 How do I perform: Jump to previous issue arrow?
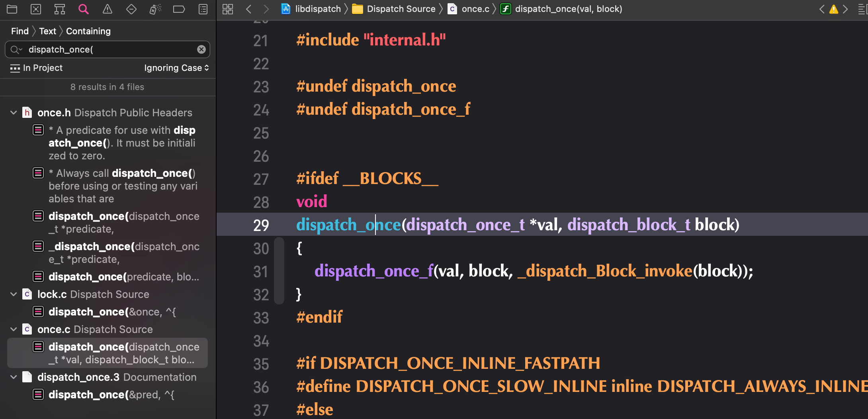[x=821, y=9]
